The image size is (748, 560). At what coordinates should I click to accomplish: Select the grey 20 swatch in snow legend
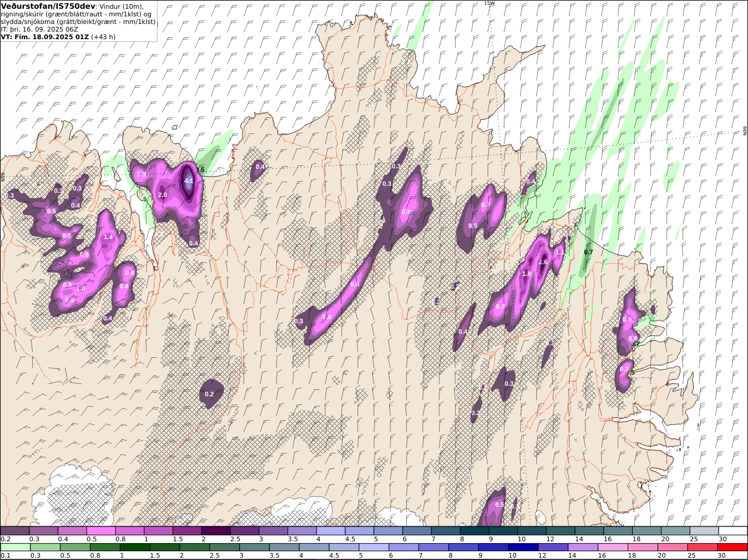click(676, 531)
